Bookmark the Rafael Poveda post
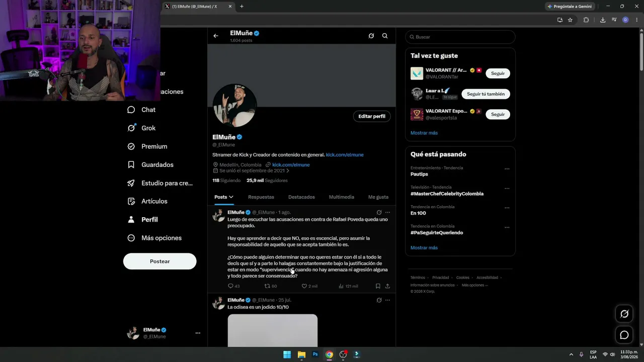This screenshot has width=644, height=362. 378,286
